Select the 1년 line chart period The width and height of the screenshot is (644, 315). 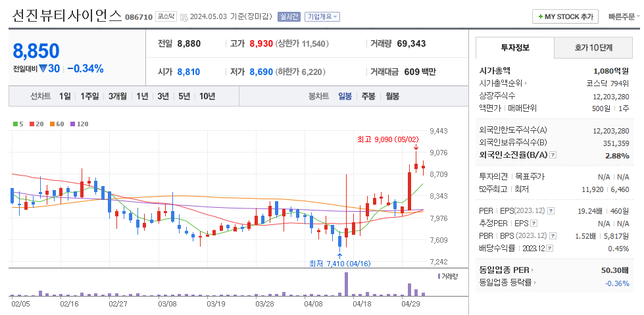(142, 97)
